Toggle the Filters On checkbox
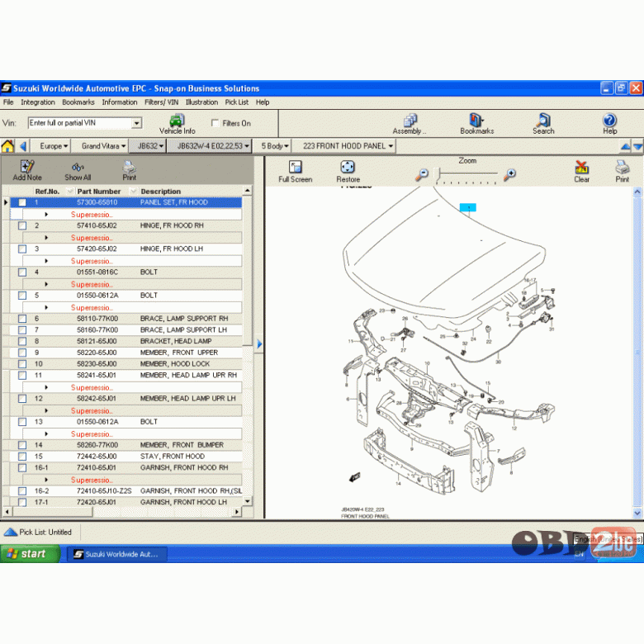 pyautogui.click(x=215, y=123)
